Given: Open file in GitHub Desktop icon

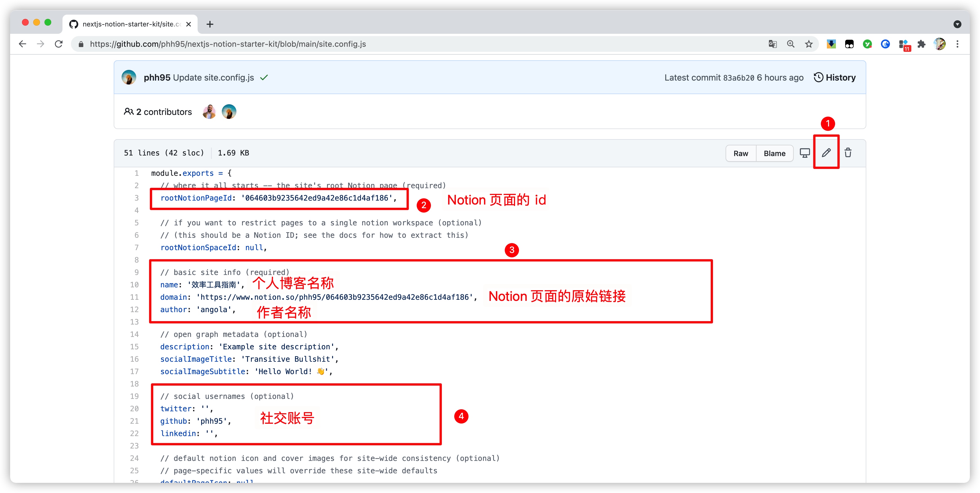Looking at the screenshot, I should pos(805,153).
